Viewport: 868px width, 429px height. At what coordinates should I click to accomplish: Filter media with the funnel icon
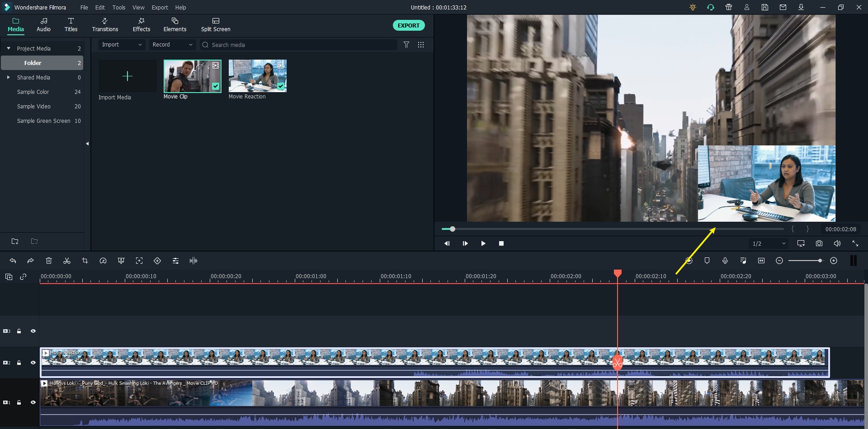406,45
